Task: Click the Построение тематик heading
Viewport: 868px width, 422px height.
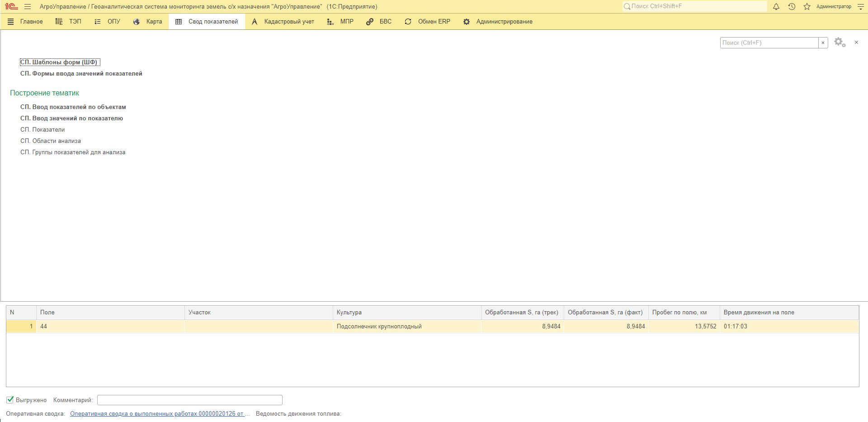Action: (x=45, y=93)
